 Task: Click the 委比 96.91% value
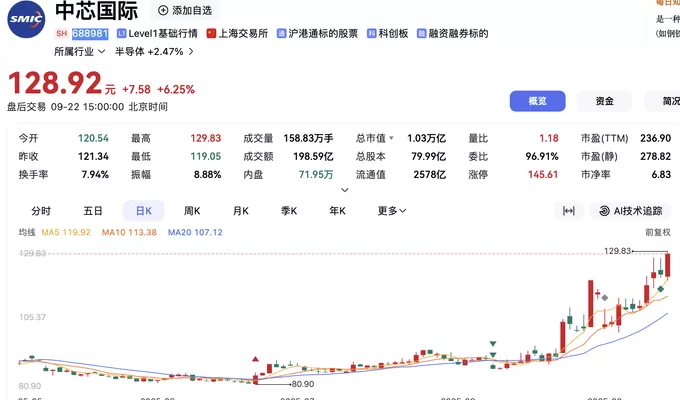click(x=542, y=156)
